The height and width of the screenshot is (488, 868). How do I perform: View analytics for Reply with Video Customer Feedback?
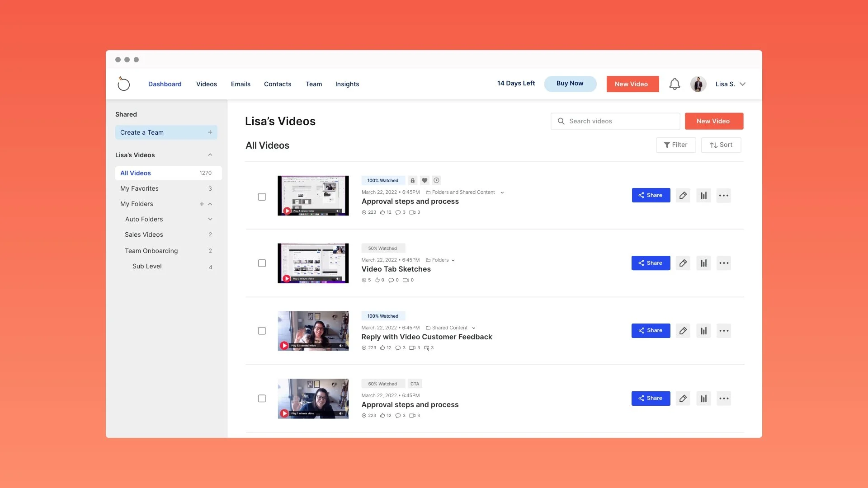[x=703, y=331]
